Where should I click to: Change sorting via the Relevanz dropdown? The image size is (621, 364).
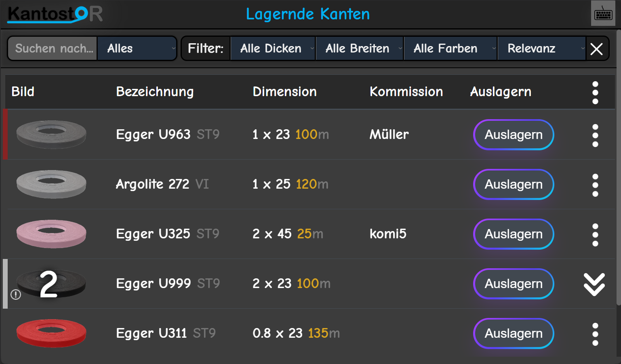click(x=541, y=48)
